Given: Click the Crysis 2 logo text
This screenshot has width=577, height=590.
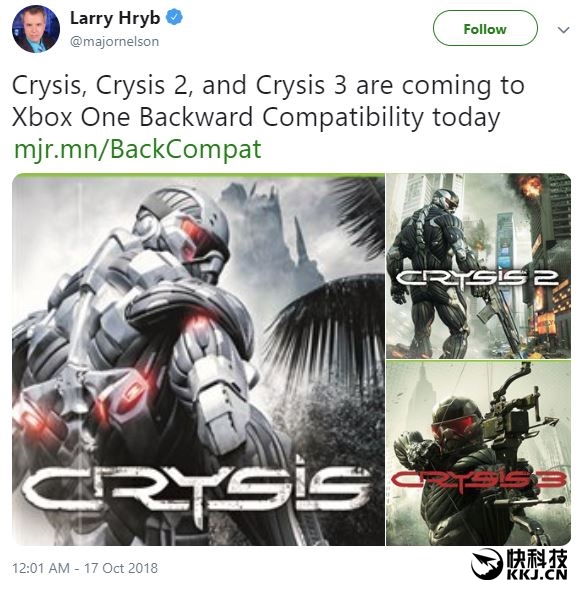Looking at the screenshot, I should tap(477, 279).
